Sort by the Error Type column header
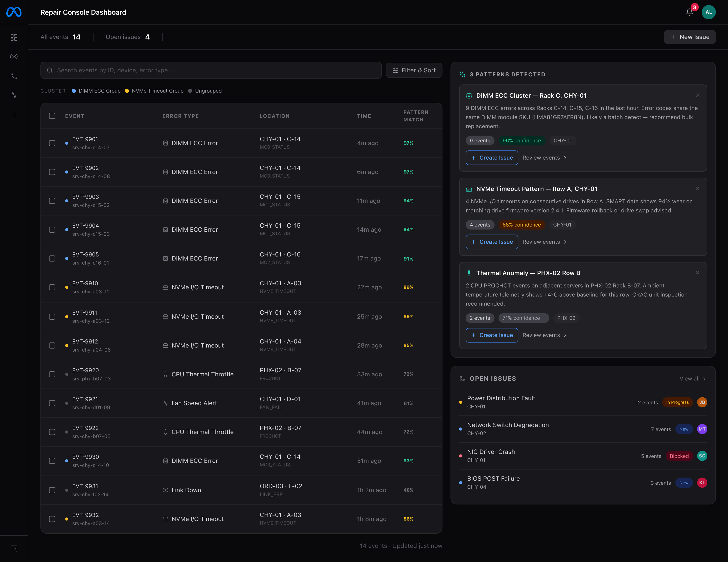Screen dimensions: 728x562 click(x=180, y=116)
